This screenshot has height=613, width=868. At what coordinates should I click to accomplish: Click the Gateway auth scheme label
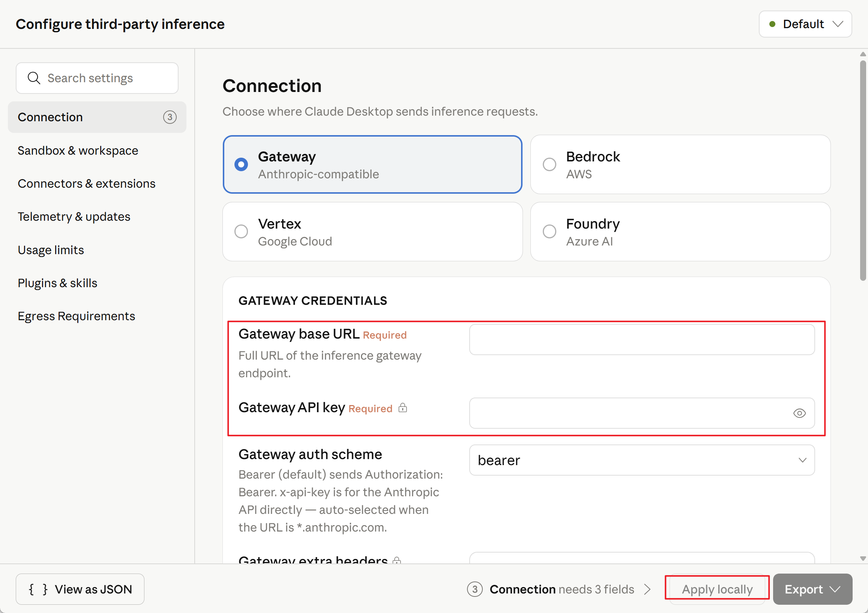coord(310,454)
